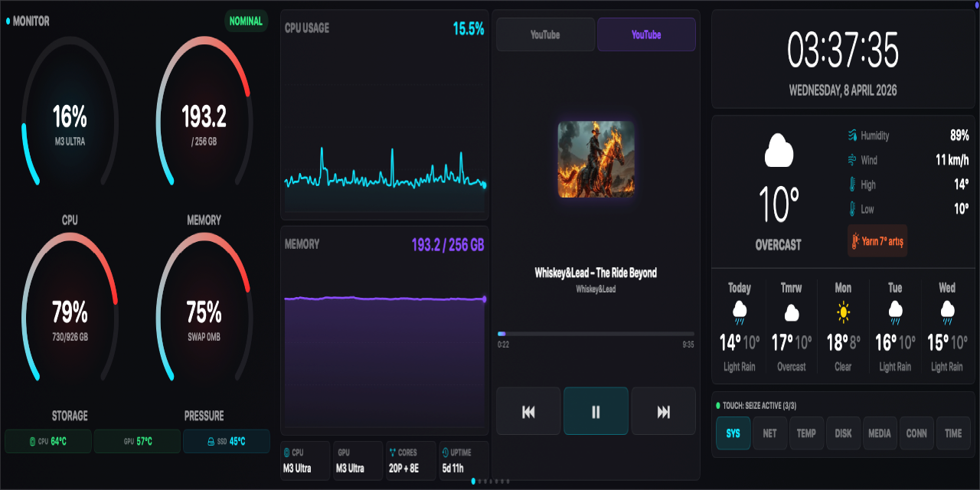Image resolution: width=980 pixels, height=490 pixels.
Task: Click the CPU chip icon in temperature chip
Action: tap(32, 442)
